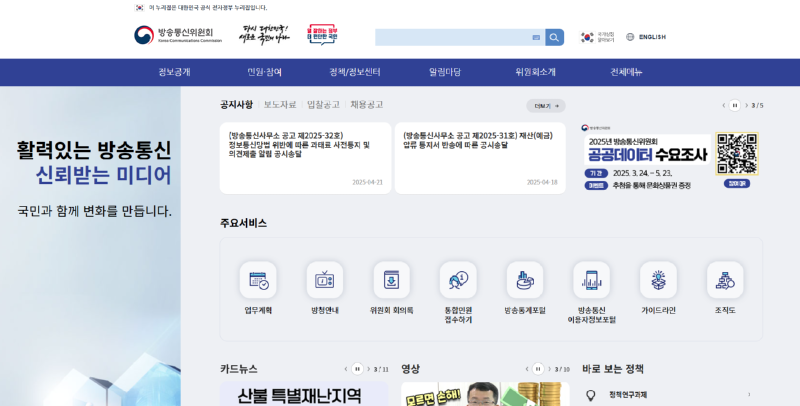
Task: Go to next top banner slide
Action: [x=746, y=106]
